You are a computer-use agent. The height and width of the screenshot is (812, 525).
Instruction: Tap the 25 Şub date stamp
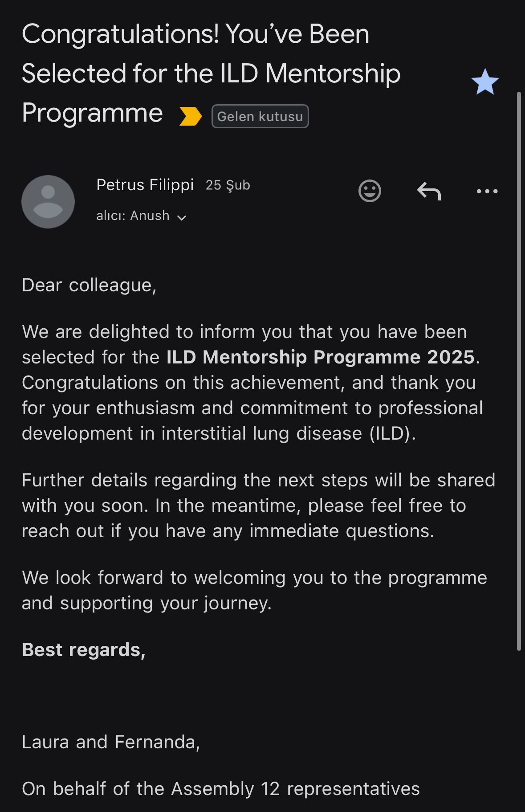click(228, 185)
